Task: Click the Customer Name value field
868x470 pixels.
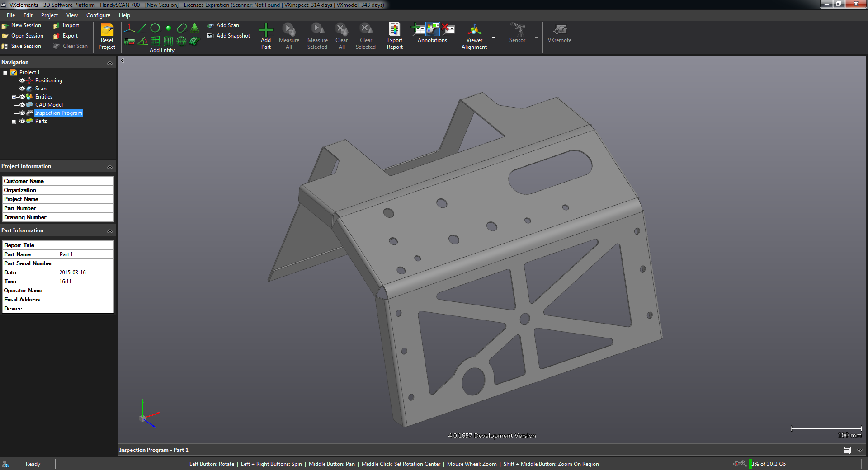Action: [86, 181]
